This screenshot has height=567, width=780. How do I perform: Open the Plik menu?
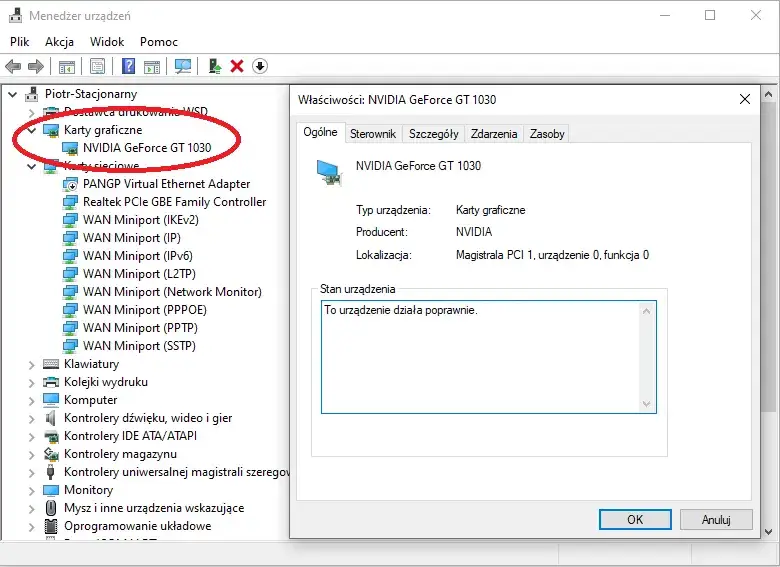click(19, 42)
